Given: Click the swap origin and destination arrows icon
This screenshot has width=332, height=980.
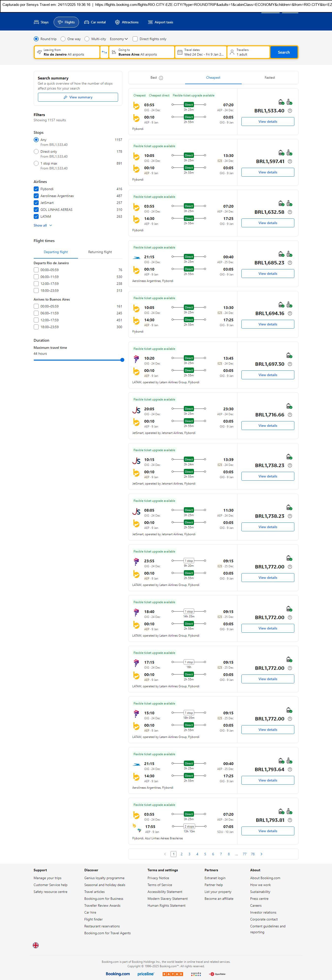Looking at the screenshot, I should click(x=104, y=52).
